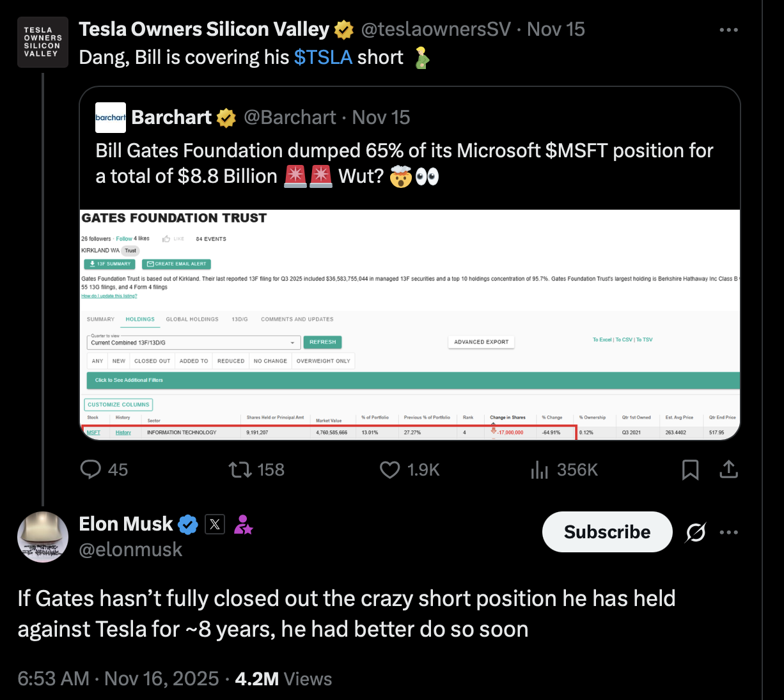
Task: Click the Elon Musk display name
Action: [x=125, y=524]
